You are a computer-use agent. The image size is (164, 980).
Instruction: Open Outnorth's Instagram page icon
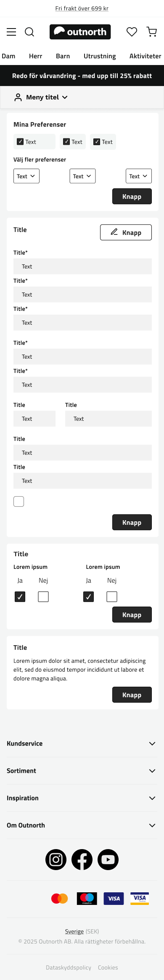(56, 860)
